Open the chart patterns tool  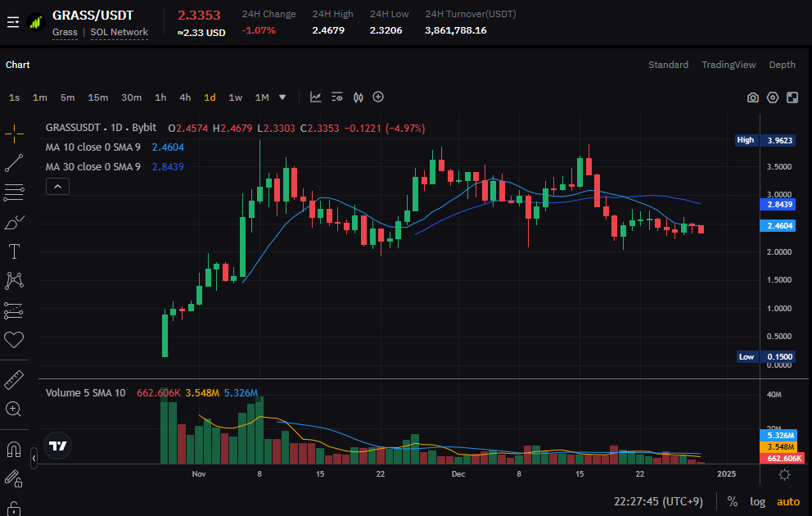click(x=14, y=281)
